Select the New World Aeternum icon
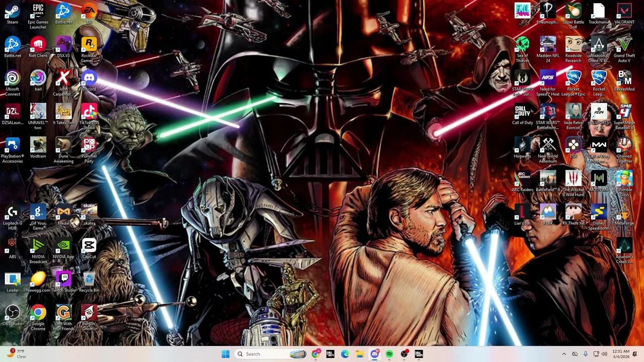 pyautogui.click(x=547, y=150)
